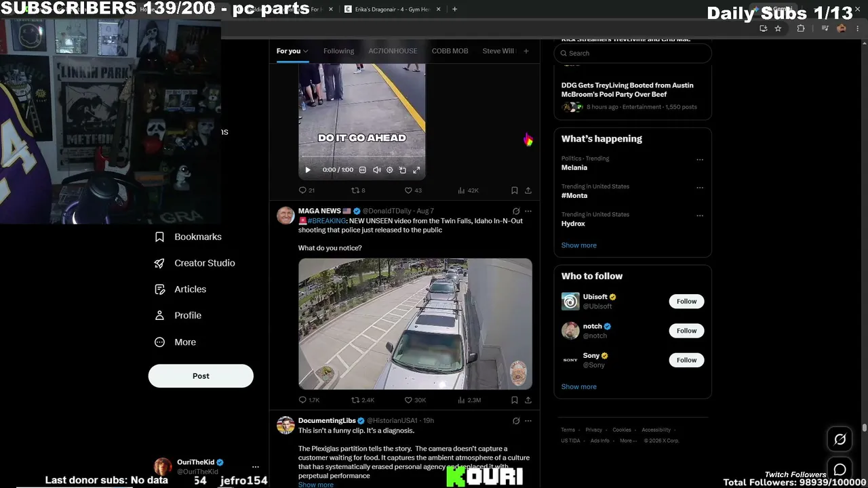Open Grok icon on MAGA NEWS post
Screen dimensions: 868x488
(x=516, y=211)
